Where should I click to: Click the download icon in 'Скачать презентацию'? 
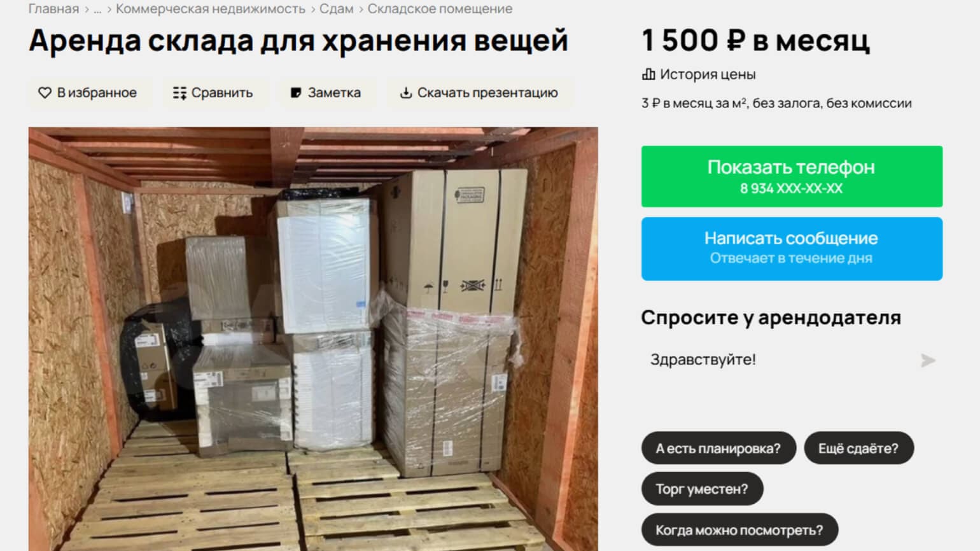click(405, 93)
